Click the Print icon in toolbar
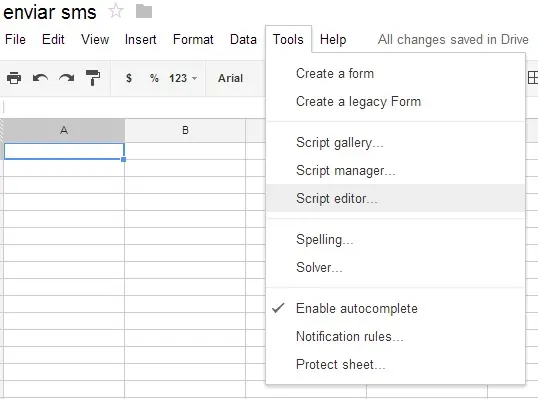This screenshot has width=538, height=399. click(x=14, y=78)
